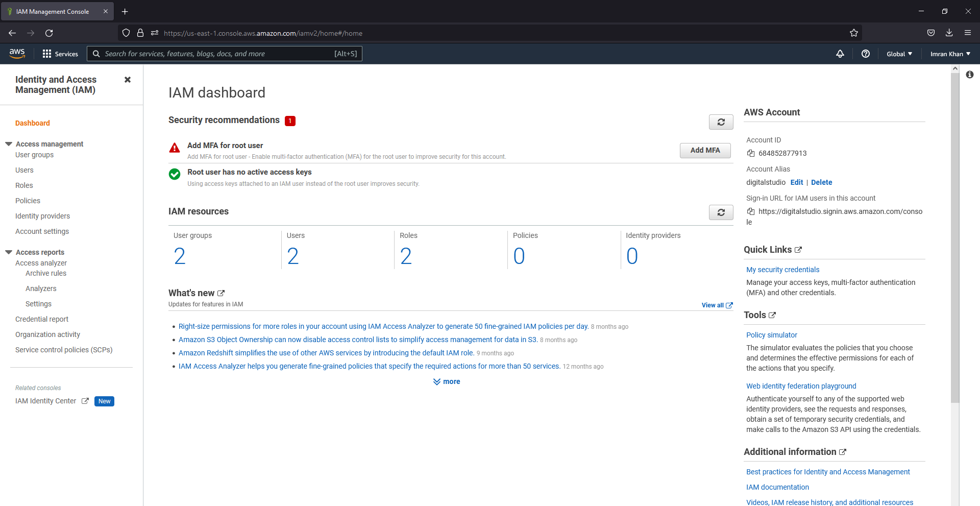Screen dimensions: 980x506
Task: Click the Add MFA button
Action: (x=705, y=150)
